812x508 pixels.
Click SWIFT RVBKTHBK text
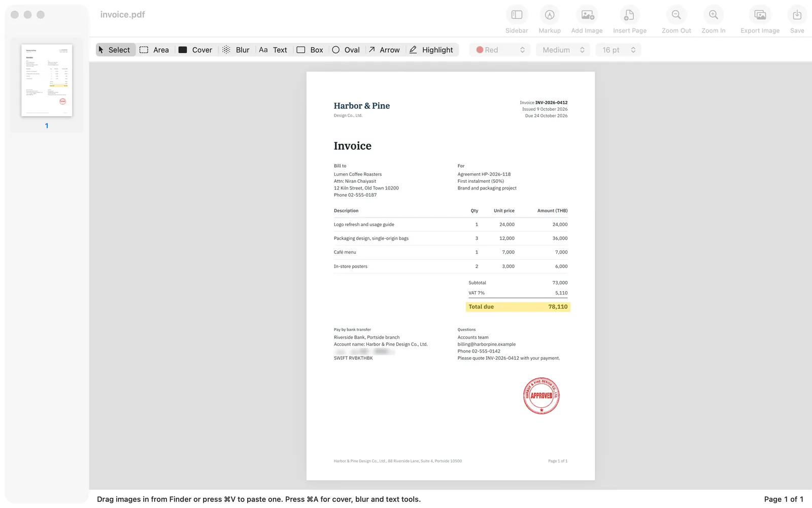[x=353, y=358]
